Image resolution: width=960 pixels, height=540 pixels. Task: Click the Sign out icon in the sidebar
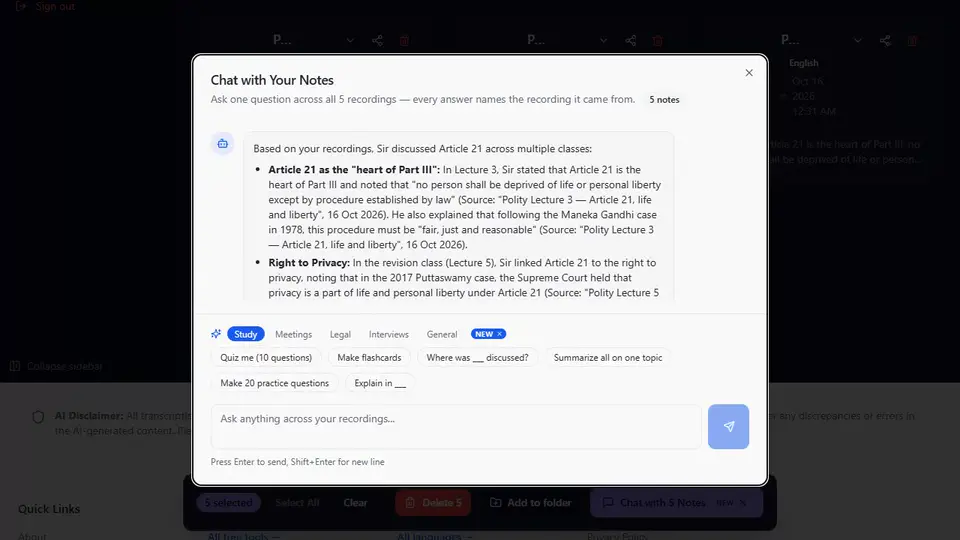coord(21,6)
